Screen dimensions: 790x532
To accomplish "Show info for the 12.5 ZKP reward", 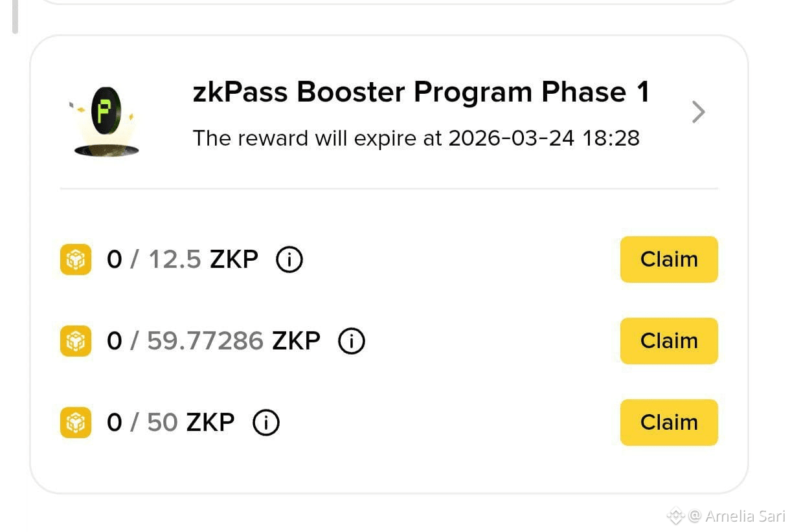I will coord(289,260).
